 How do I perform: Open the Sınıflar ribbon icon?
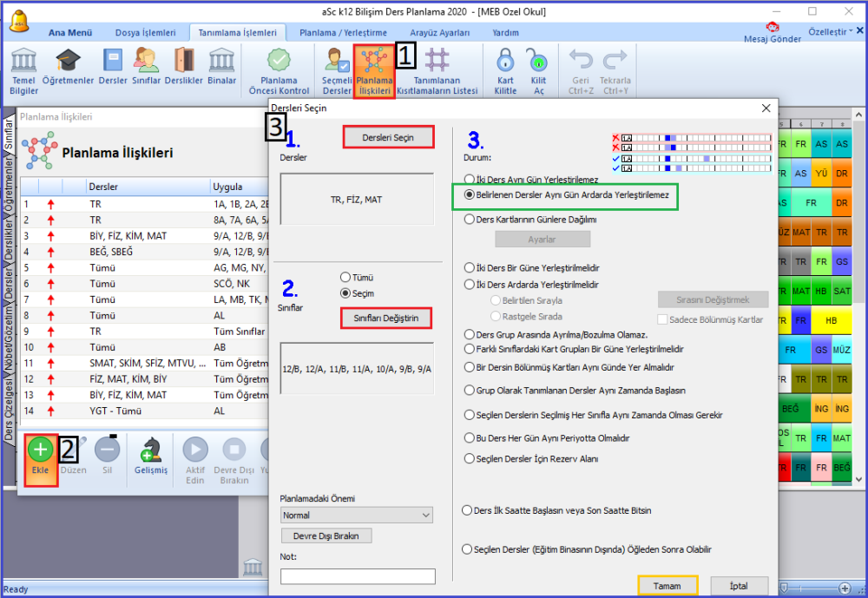146,67
